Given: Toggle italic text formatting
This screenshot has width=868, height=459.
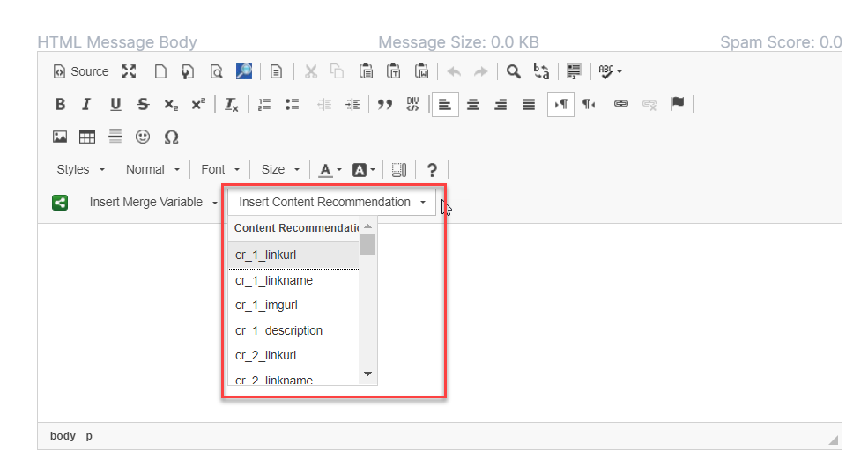Looking at the screenshot, I should click(86, 104).
